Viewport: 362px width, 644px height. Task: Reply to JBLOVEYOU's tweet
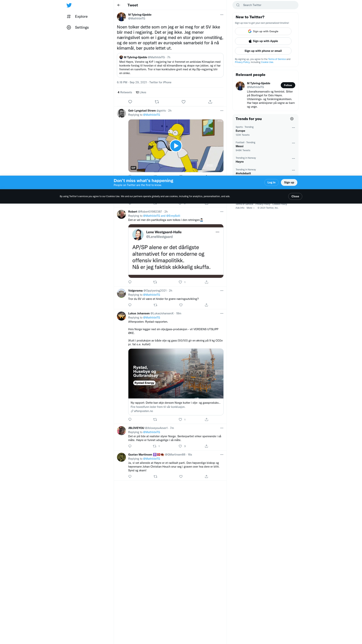click(130, 446)
